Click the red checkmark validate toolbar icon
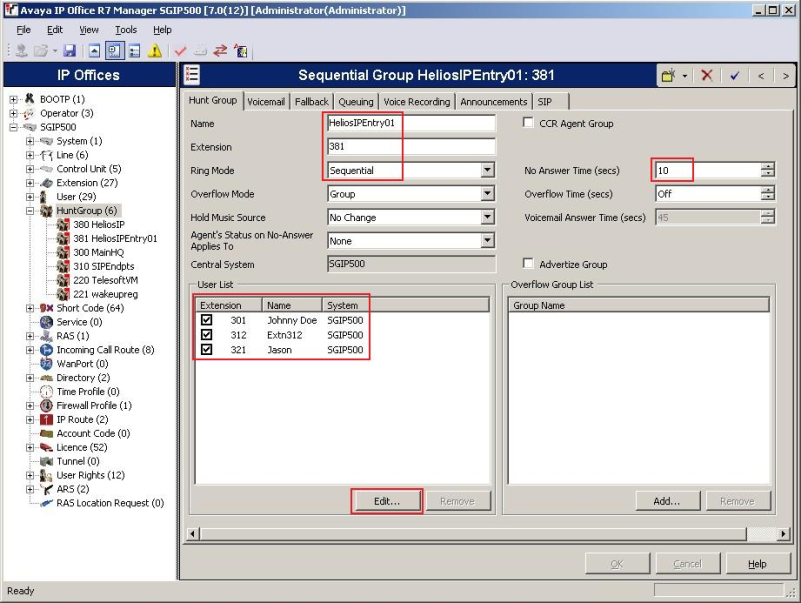 pos(180,50)
